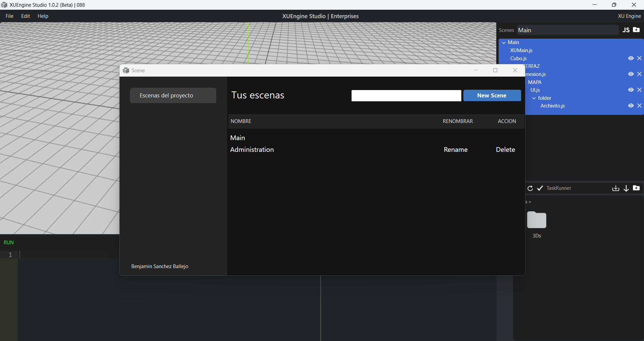Click the JS new script icon
This screenshot has height=341, width=644.
click(x=626, y=30)
